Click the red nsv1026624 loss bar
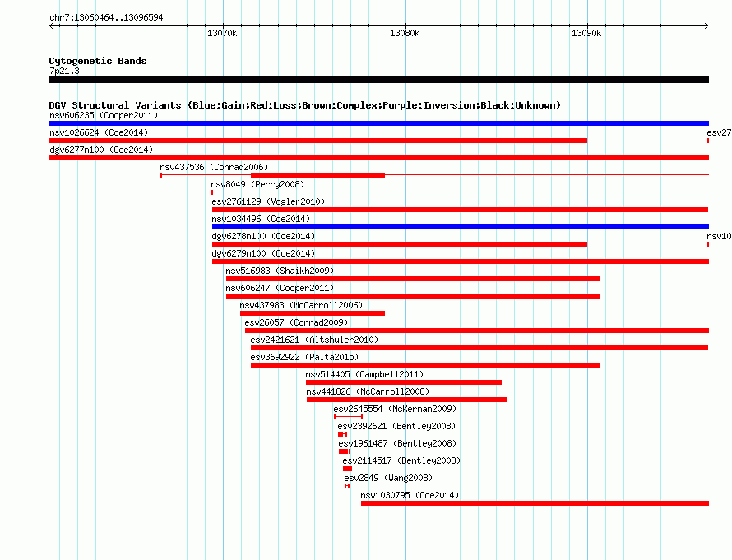732x560 pixels. 318,141
